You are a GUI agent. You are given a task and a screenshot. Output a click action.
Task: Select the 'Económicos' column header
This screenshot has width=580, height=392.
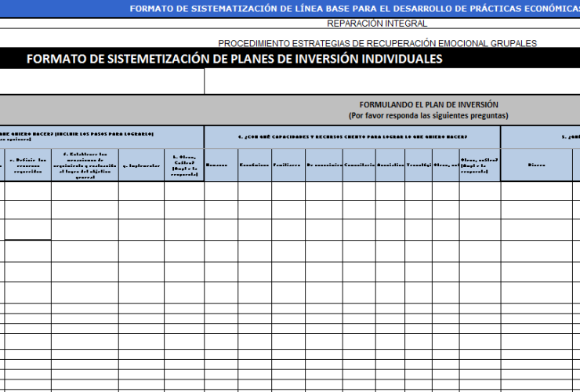255,165
